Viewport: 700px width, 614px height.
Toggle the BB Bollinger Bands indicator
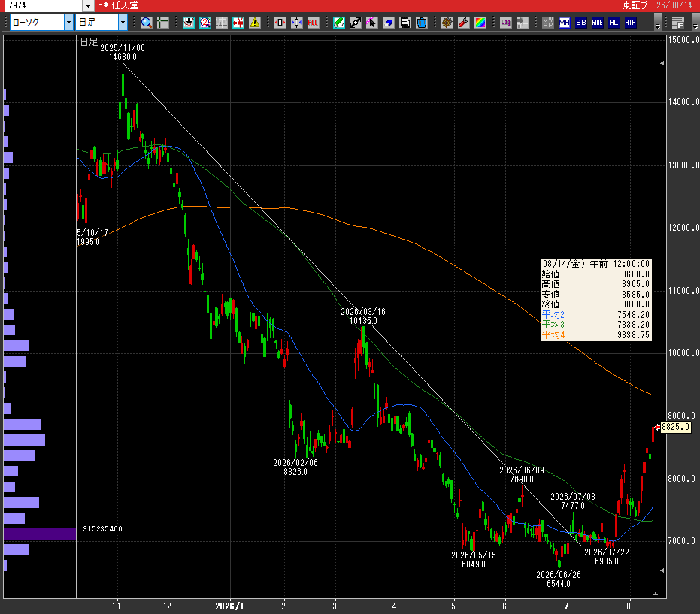coord(580,23)
